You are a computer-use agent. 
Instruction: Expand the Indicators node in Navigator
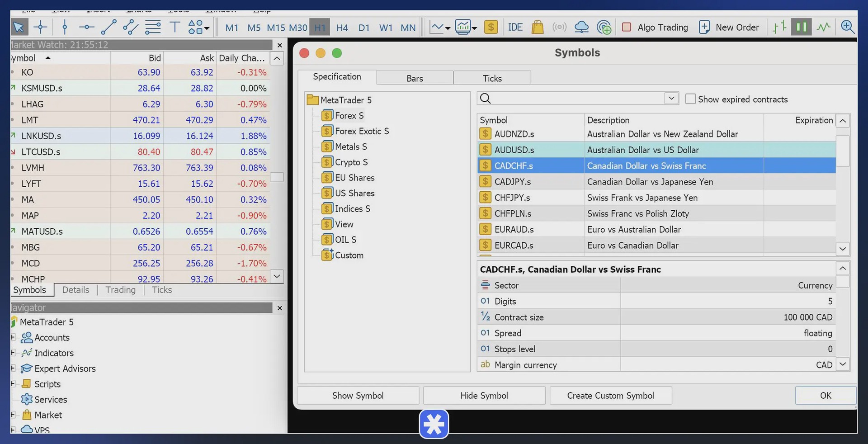tap(13, 353)
